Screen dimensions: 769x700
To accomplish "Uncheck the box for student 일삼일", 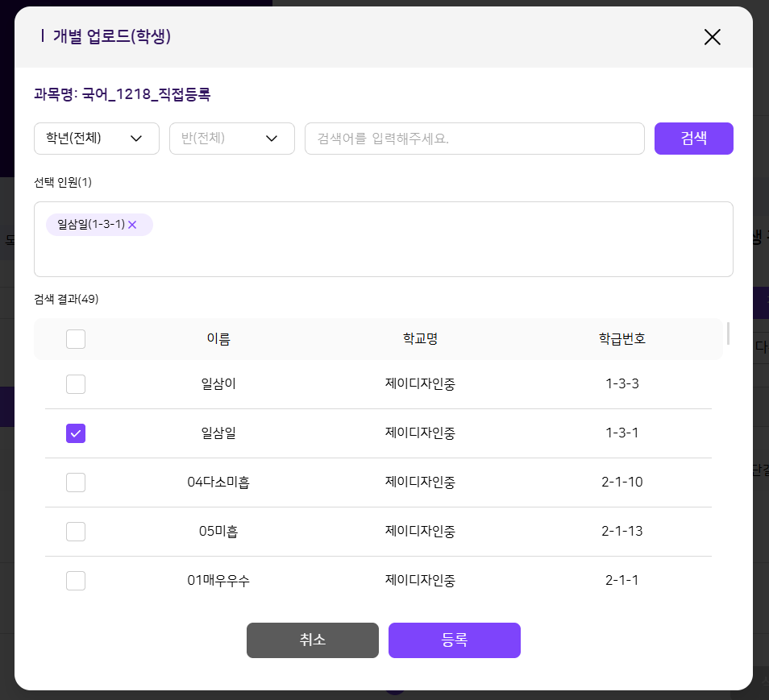I will point(76,433).
